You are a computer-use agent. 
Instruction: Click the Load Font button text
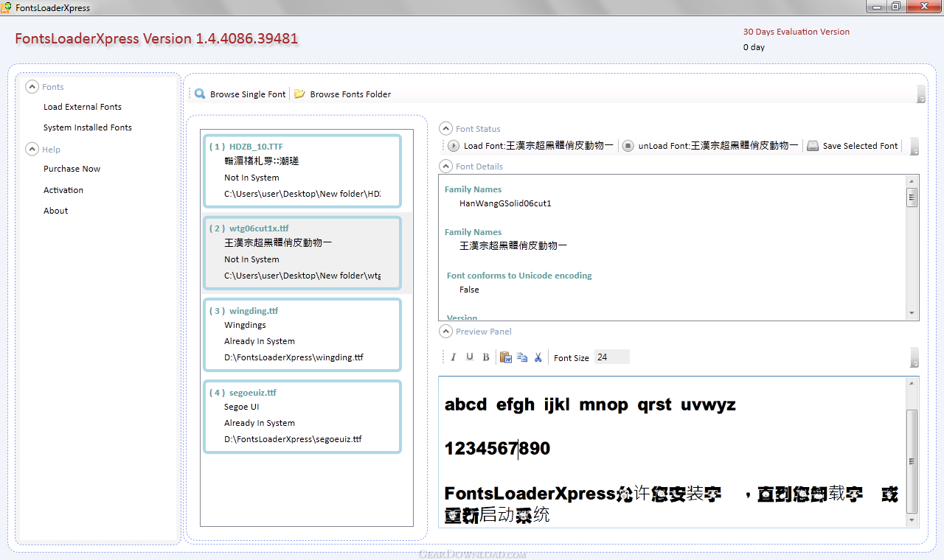point(538,146)
